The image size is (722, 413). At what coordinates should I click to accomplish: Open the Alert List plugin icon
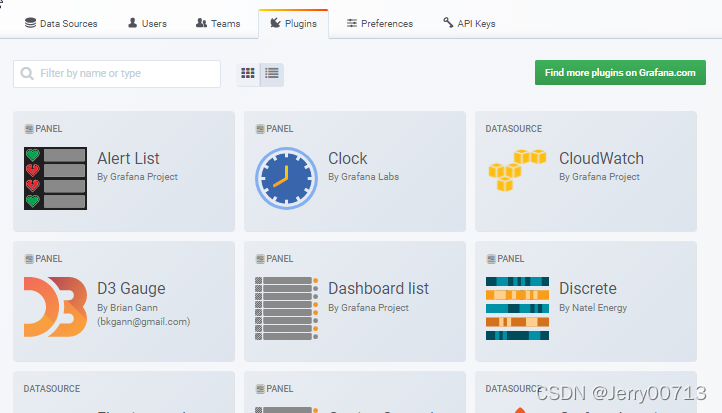(55, 178)
